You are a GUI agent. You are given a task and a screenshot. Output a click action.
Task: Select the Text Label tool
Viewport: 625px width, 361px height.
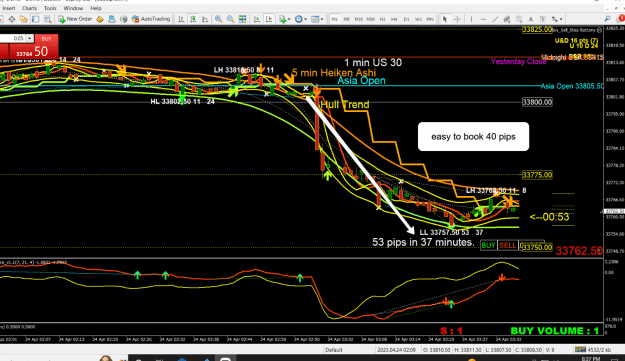click(542, 19)
